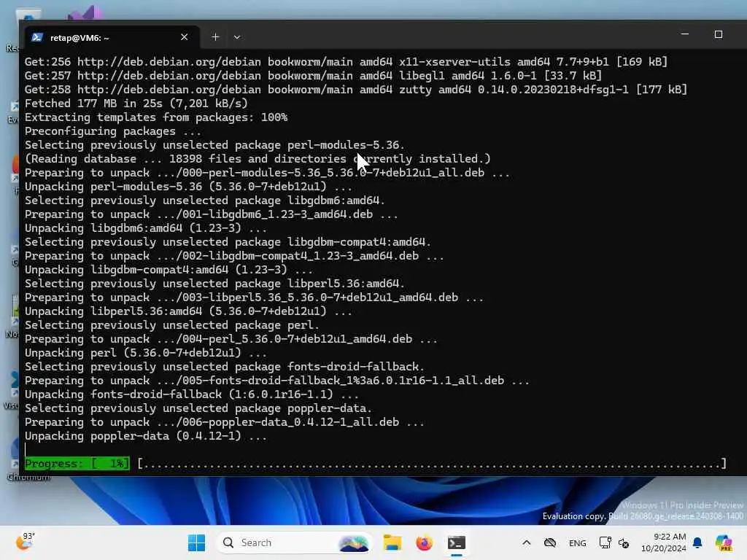747x560 pixels.
Task: Click the 'Reading database ... 18398 files' line
Action: [x=258, y=158]
